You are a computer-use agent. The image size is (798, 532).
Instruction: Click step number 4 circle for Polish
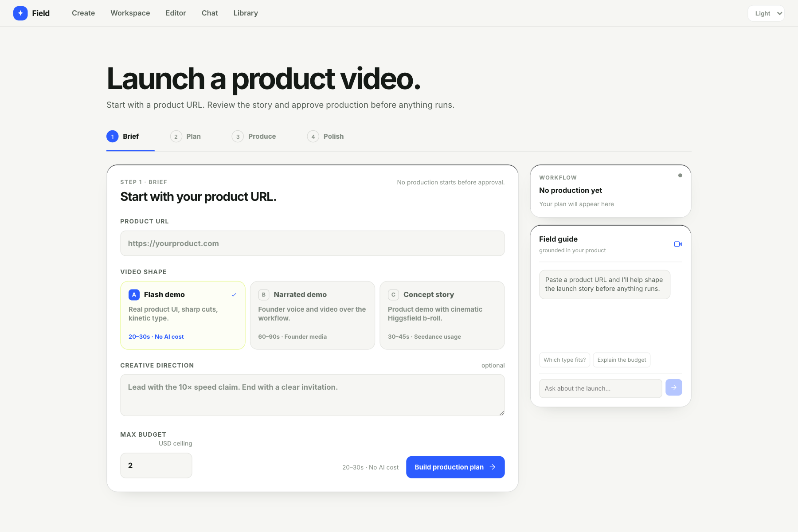(x=313, y=137)
